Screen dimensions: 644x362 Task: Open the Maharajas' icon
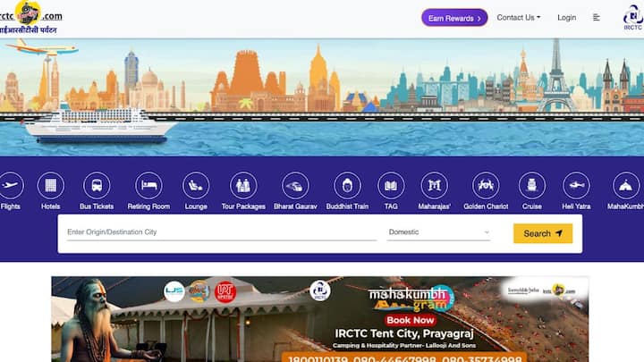coord(434,186)
